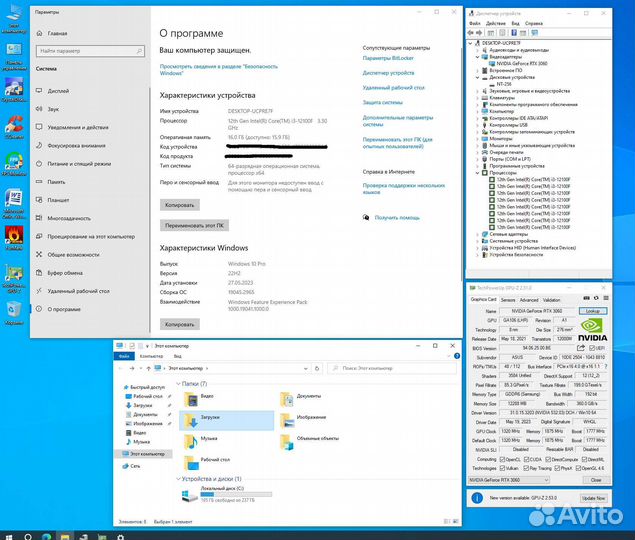Toggle the Ray Tracing checkbox in GPU-Z

[x=526, y=468]
